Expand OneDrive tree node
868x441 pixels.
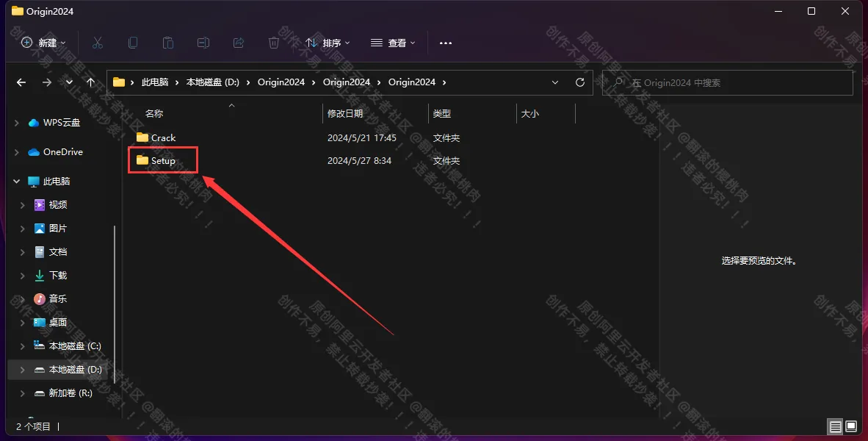coord(16,152)
